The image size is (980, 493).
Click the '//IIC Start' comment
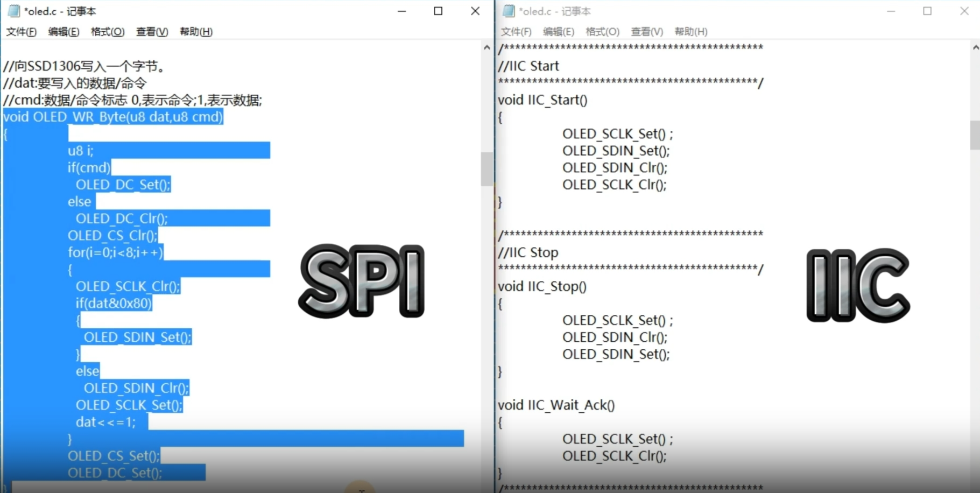pos(528,66)
